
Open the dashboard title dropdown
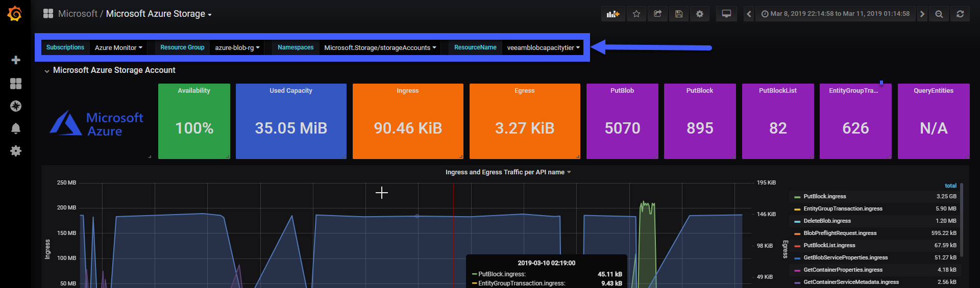pos(159,14)
